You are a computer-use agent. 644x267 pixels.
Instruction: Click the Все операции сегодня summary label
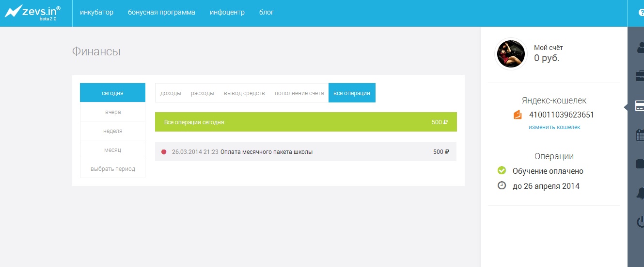coord(195,122)
